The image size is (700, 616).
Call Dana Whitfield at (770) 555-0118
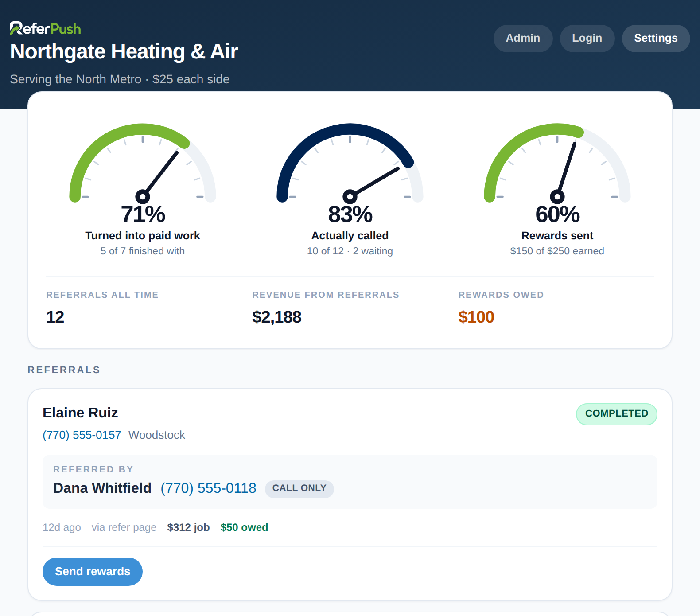(x=208, y=488)
